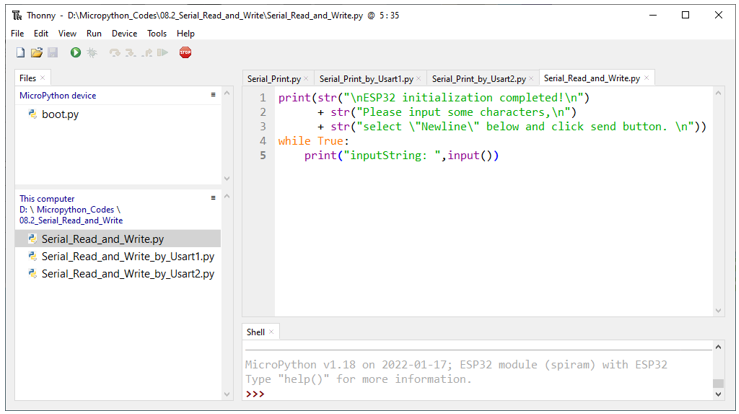The image size is (739, 414).
Task: Navigate to Micropython_Codes folder in path
Action: click(x=75, y=209)
